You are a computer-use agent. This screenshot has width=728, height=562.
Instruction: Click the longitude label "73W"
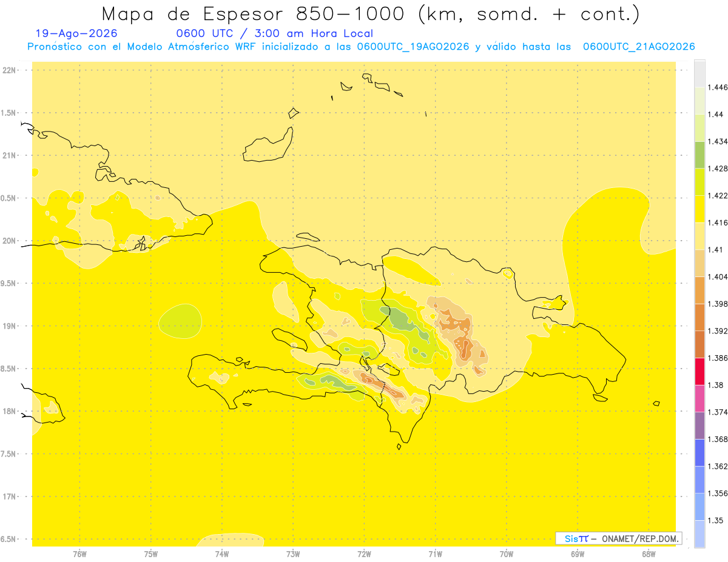click(293, 554)
